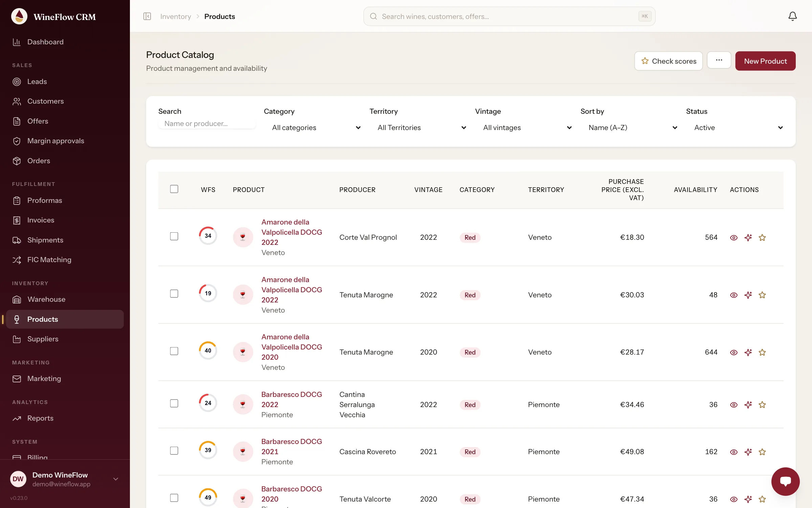This screenshot has width=812, height=508.
Task: Click the New Product button
Action: point(765,61)
